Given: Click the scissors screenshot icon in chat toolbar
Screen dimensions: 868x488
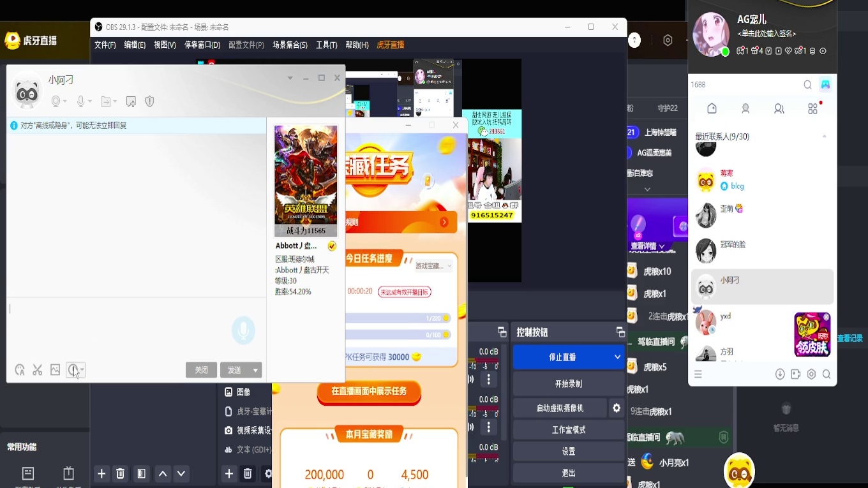Looking at the screenshot, I should [38, 370].
